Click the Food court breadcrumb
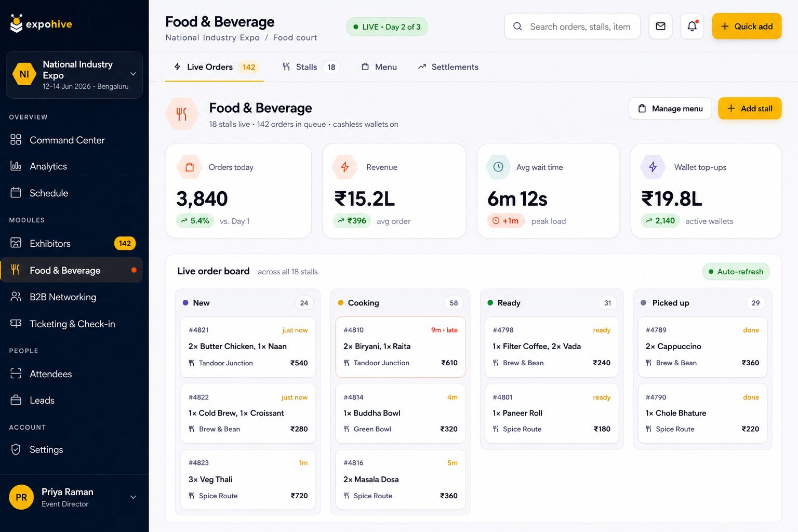This screenshot has width=798, height=532. (295, 37)
